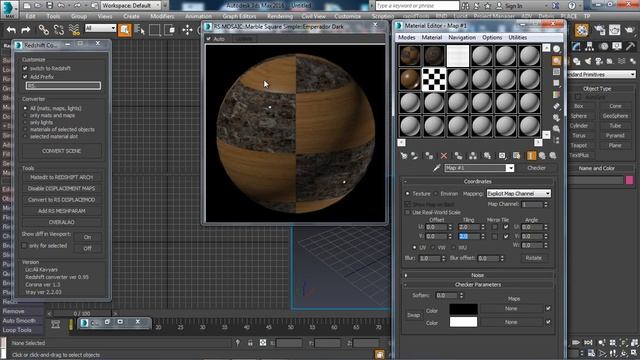Screen dimensions: 640x360
Task: Open Standard Primitives dropdown in command panel
Action: pos(601,74)
